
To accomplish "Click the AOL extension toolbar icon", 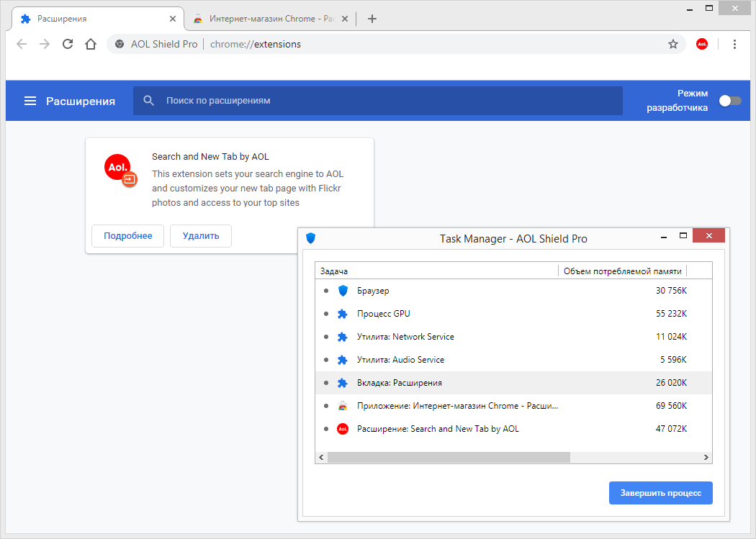I will 702,44.
